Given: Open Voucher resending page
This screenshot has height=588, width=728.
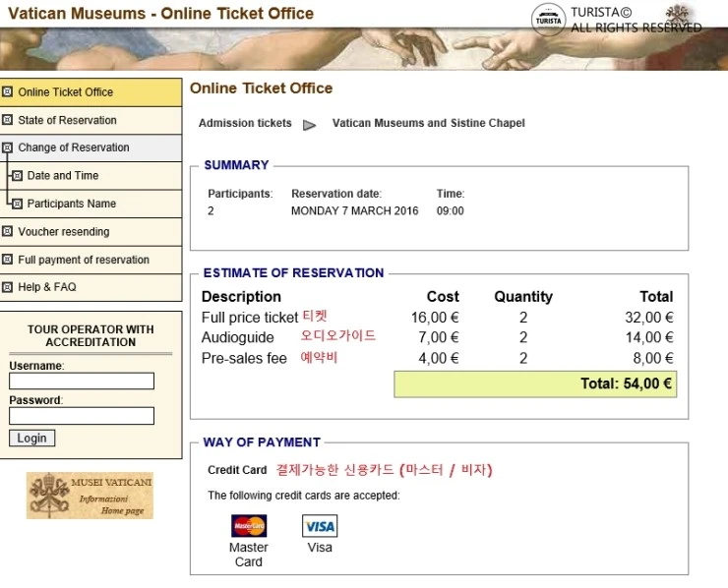Looking at the screenshot, I should pos(91,232).
